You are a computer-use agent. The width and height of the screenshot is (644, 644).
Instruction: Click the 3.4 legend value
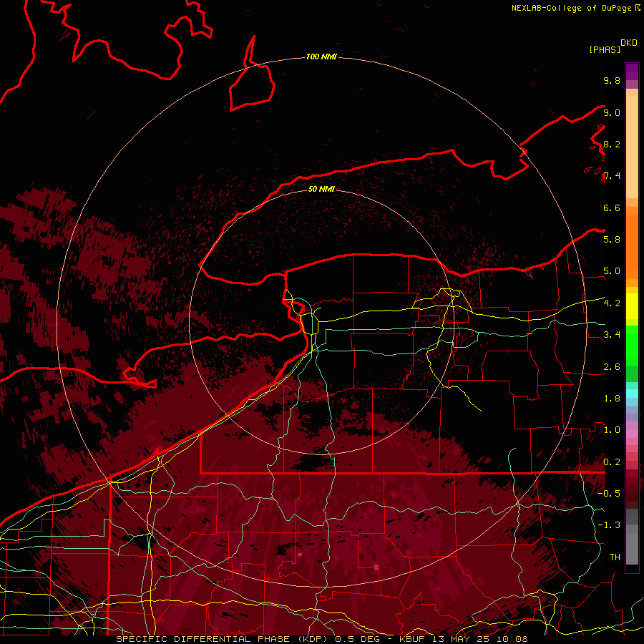612,334
